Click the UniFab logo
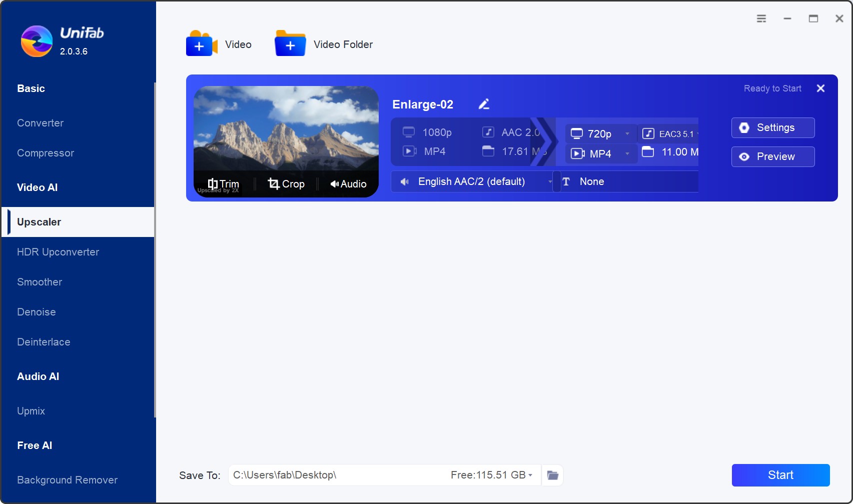 (x=37, y=41)
